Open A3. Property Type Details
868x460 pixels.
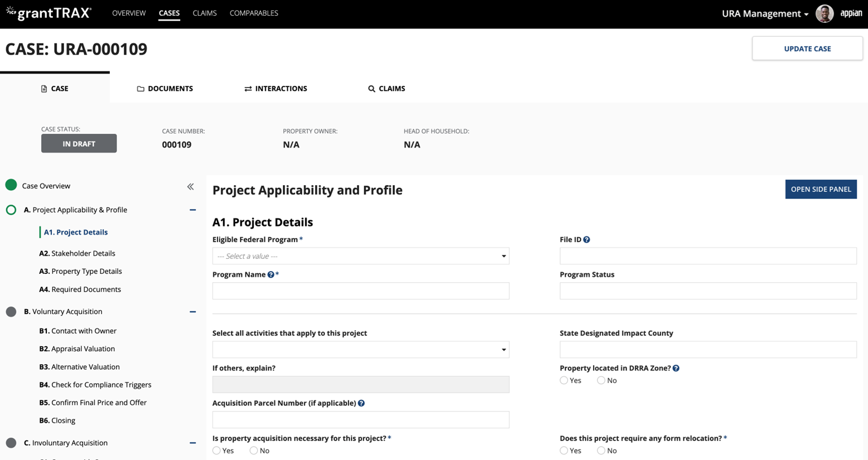[x=80, y=271]
